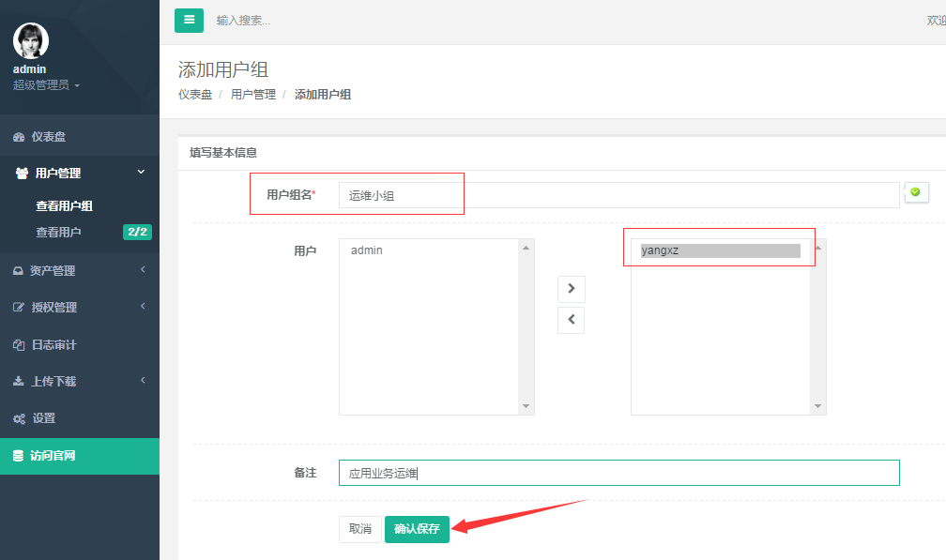The width and height of the screenshot is (946, 560).
Task: Select the 日志审计 sidebar icon
Action: pyautogui.click(x=21, y=344)
